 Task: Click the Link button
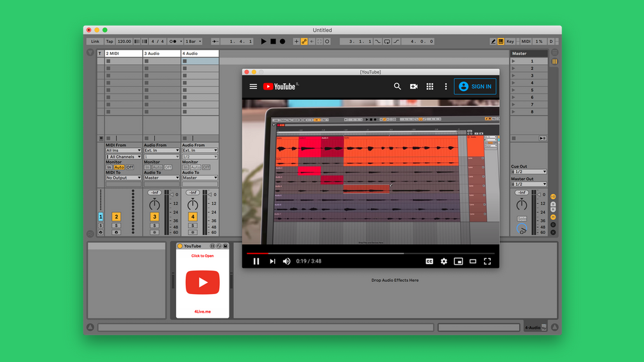coord(95,42)
